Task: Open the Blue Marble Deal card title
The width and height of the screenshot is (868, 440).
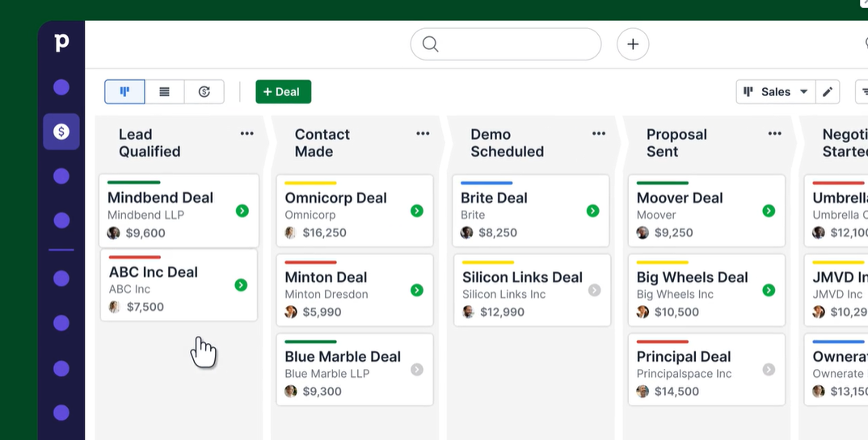Action: [x=343, y=357]
